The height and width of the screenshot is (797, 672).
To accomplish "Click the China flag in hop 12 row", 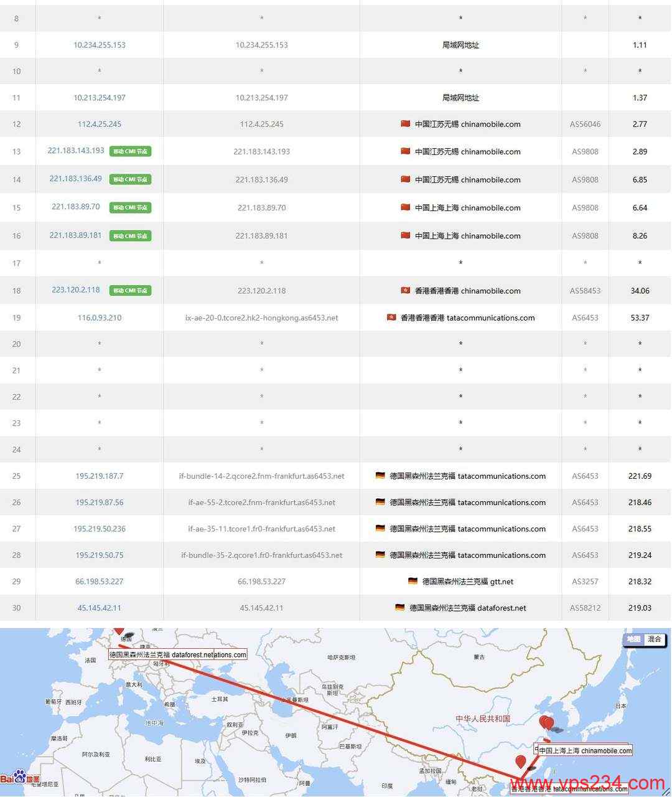I will click(x=406, y=124).
